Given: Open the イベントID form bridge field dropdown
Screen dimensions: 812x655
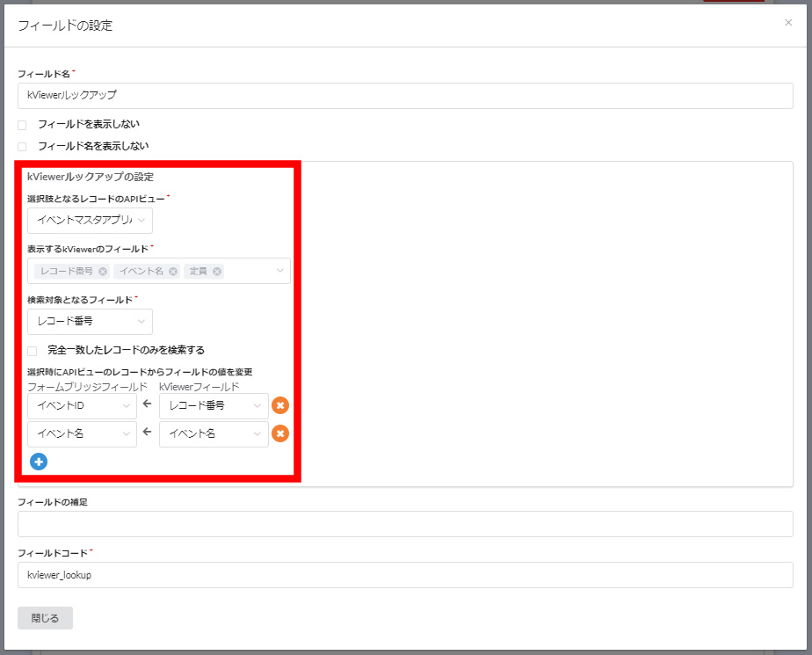Looking at the screenshot, I should click(82, 405).
